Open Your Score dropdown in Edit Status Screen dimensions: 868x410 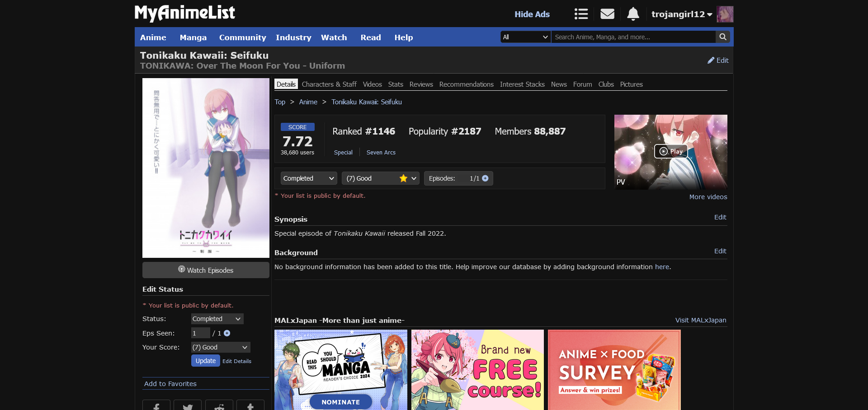coord(221,347)
